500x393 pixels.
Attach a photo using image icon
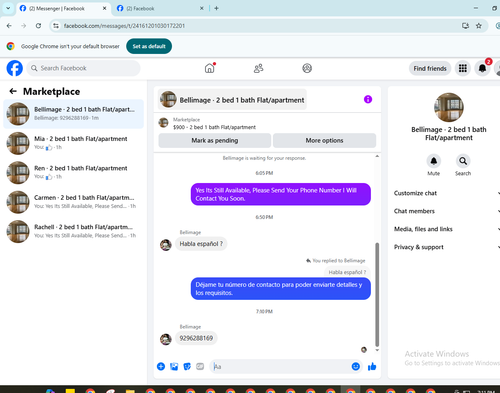174,367
